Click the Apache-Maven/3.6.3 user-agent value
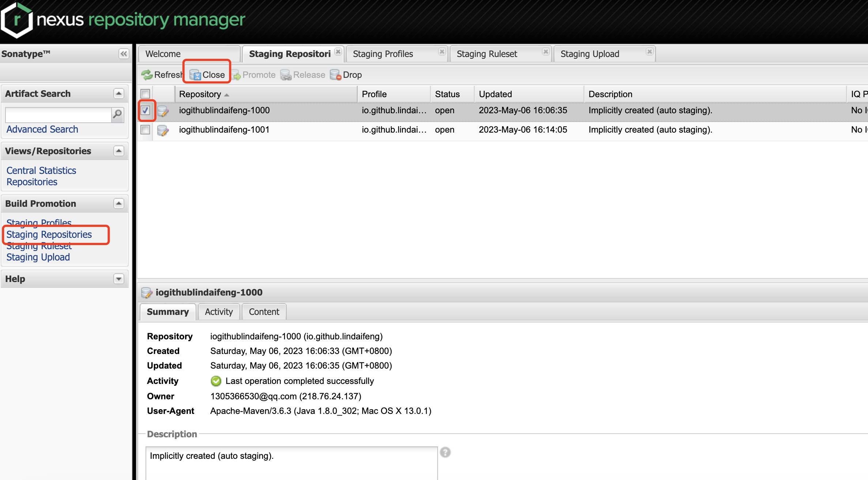The width and height of the screenshot is (868, 480). [x=321, y=411]
